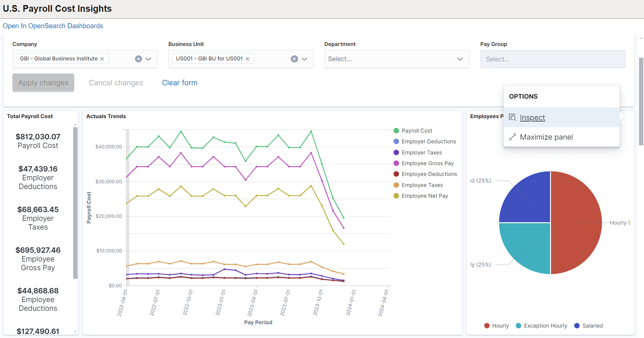Toggle the Exception Hourly legend entry
The height and width of the screenshot is (338, 644).
point(541,326)
